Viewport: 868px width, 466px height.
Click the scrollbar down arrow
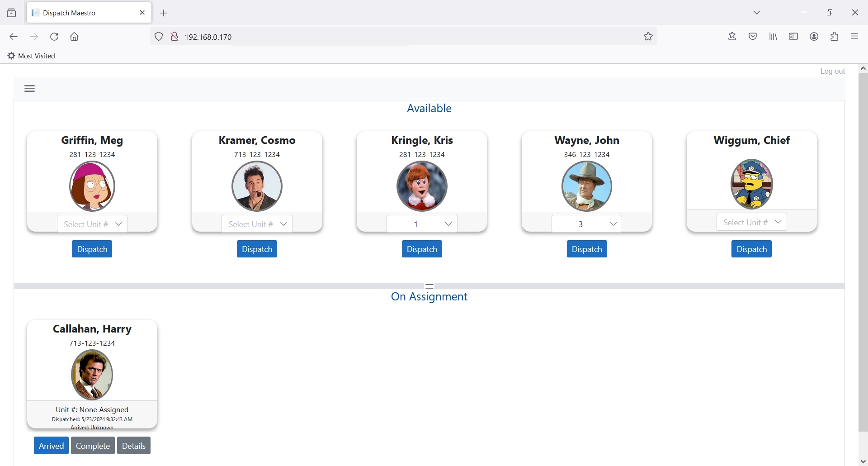tap(863, 461)
